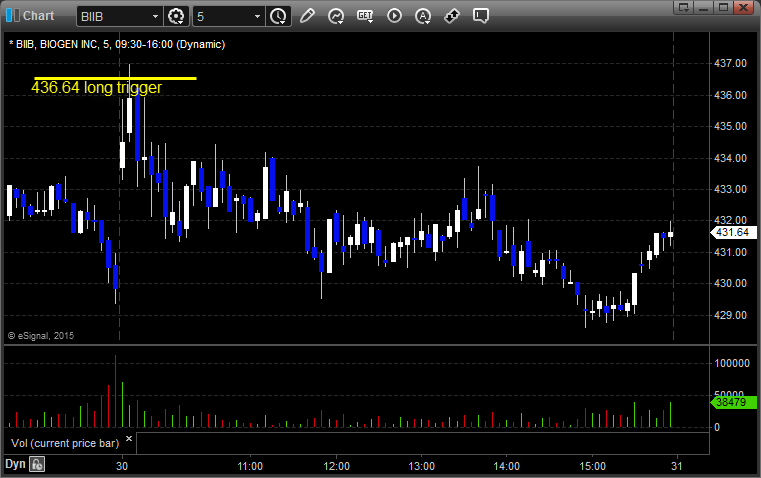Click the green 38479 volume tag
The height and width of the screenshot is (478, 761).
(x=734, y=402)
